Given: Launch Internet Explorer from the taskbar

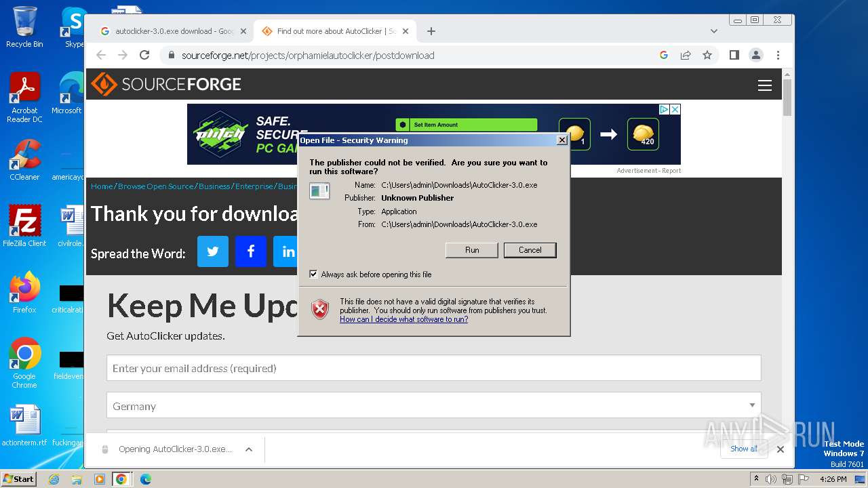Looking at the screenshot, I should tap(54, 479).
